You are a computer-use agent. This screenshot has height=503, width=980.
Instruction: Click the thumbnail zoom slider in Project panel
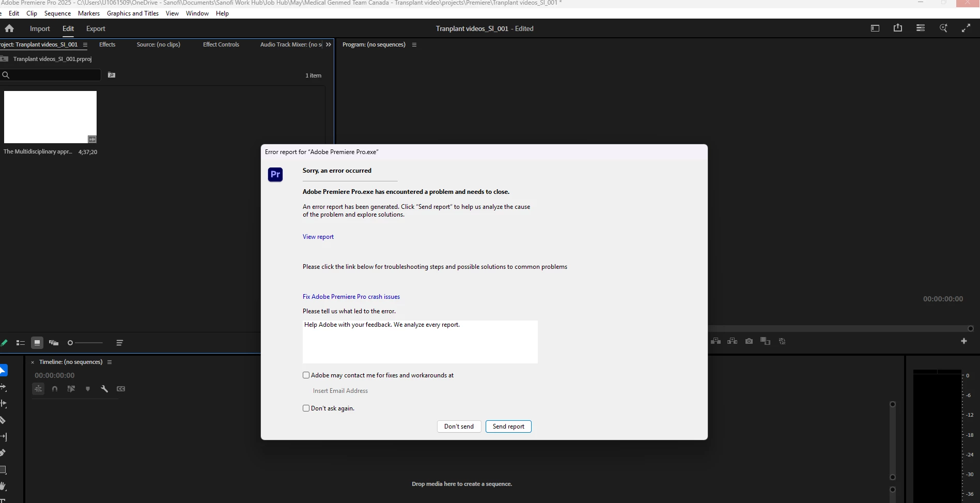86,343
